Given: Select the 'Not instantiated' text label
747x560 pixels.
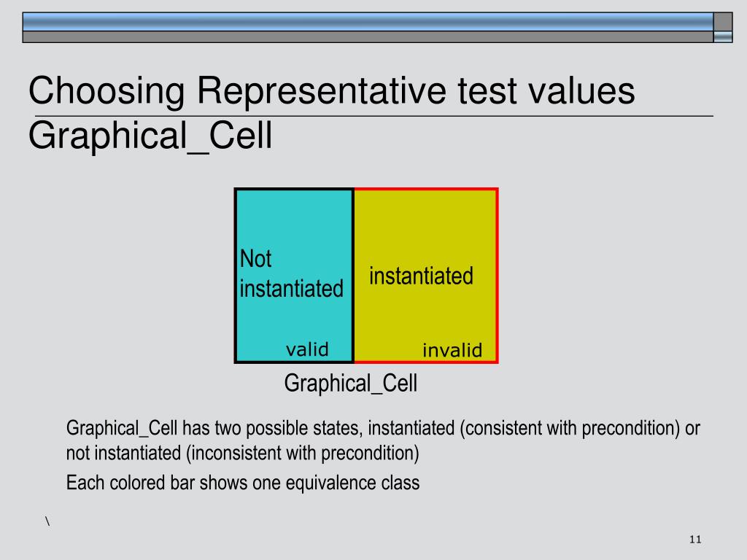Looking at the screenshot, I should pos(291,274).
